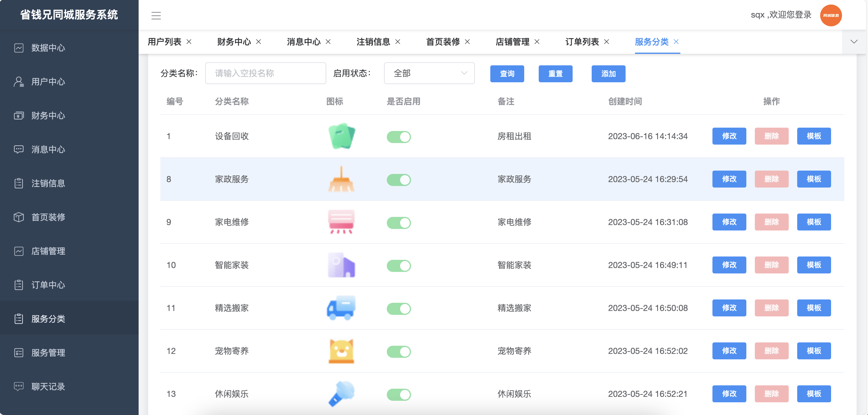Open 财务中心 sidebar icon

(x=19, y=116)
